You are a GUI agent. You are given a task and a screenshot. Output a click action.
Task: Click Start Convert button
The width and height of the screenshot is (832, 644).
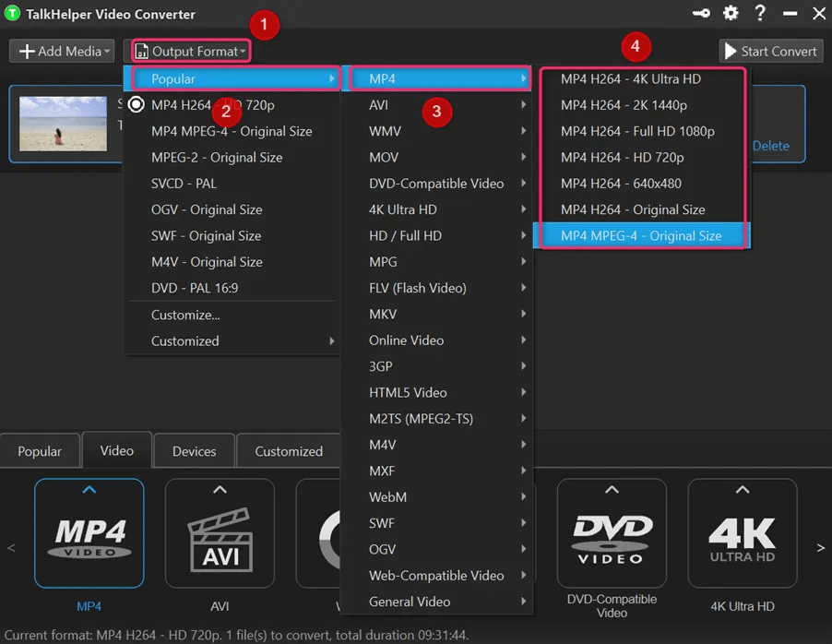771,51
